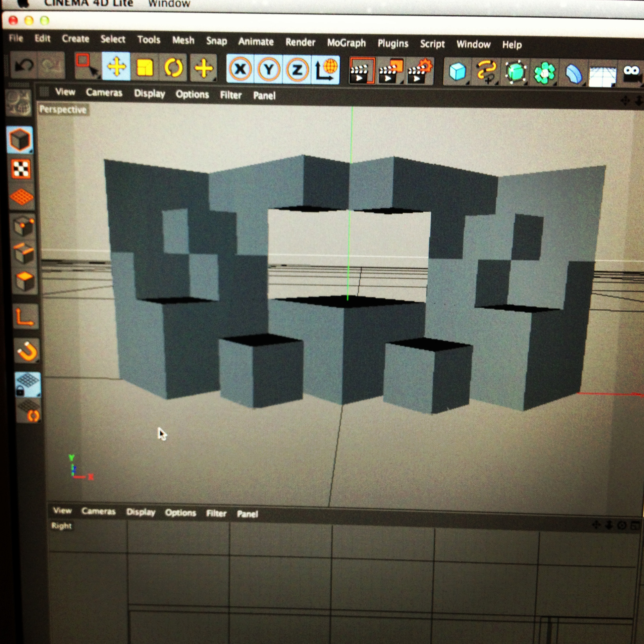Viewport: 644px width, 644px height.
Task: Click the Undo arrow icon
Action: click(x=24, y=65)
